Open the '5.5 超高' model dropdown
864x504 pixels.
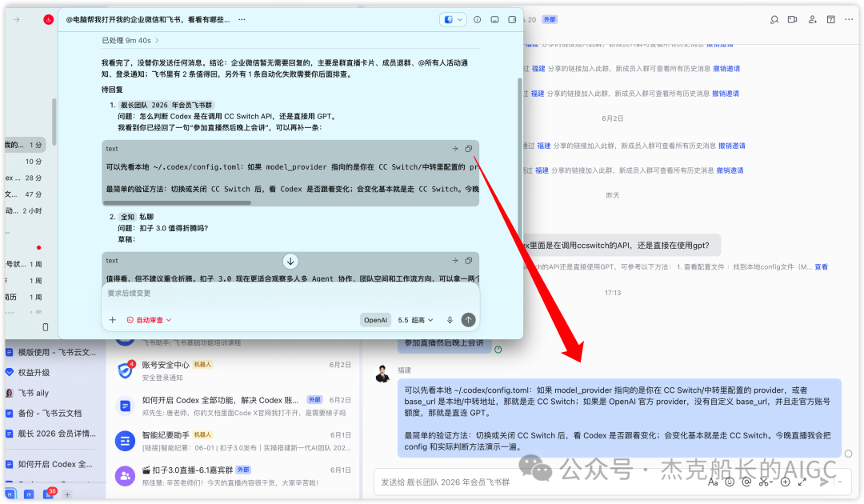pyautogui.click(x=415, y=320)
